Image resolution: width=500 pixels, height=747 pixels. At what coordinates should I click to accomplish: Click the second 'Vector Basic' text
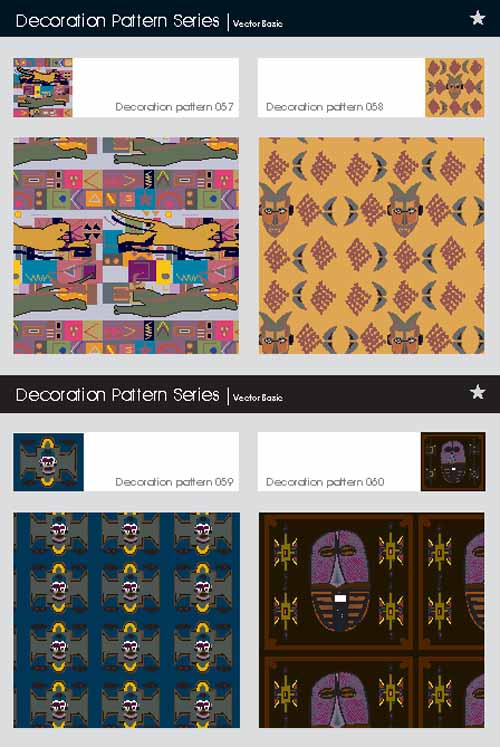pos(258,397)
